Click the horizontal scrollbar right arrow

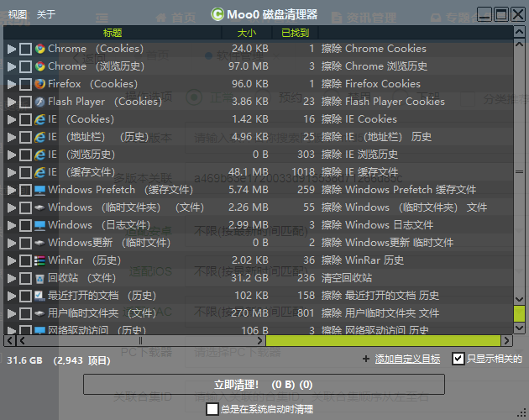pyautogui.click(x=506, y=341)
